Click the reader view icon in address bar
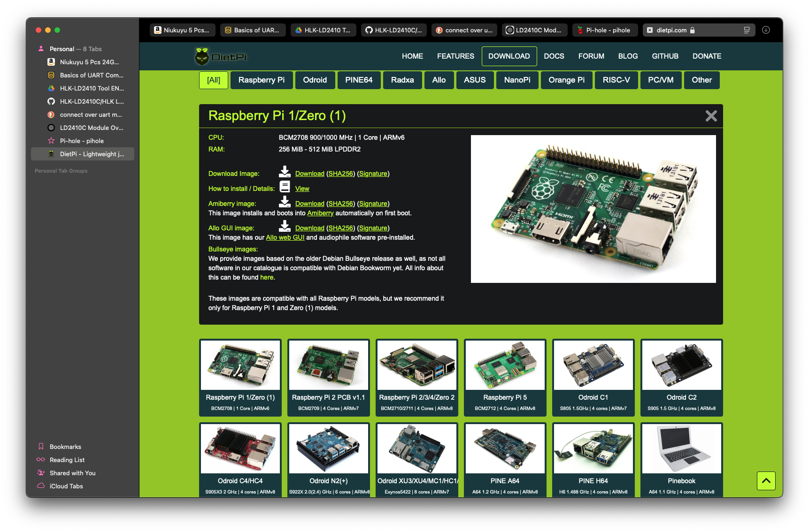 pos(747,30)
